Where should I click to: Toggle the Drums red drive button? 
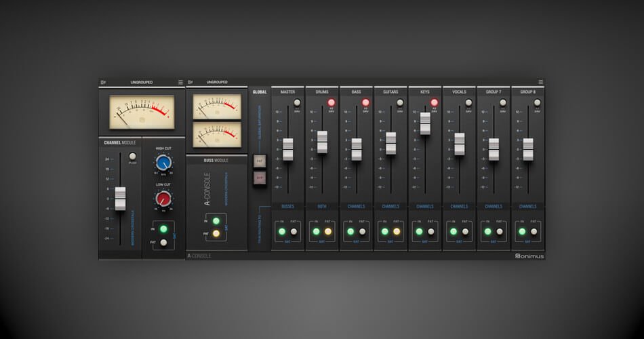pos(331,102)
